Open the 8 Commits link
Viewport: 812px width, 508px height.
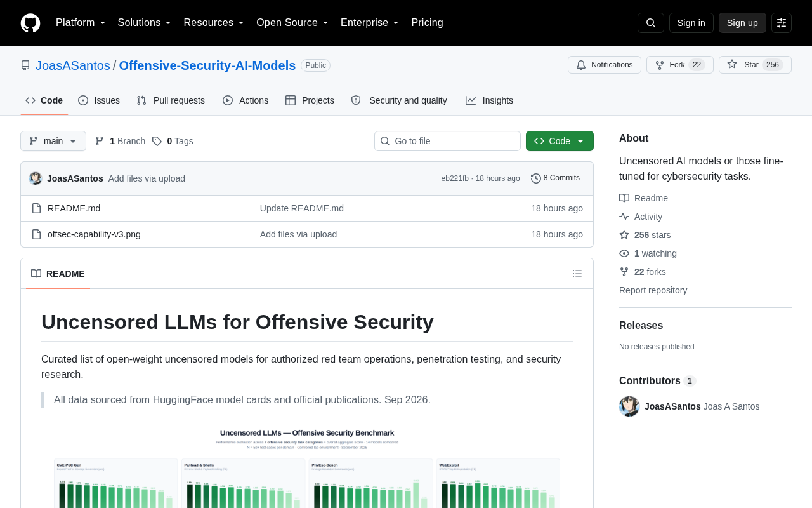[x=555, y=178]
